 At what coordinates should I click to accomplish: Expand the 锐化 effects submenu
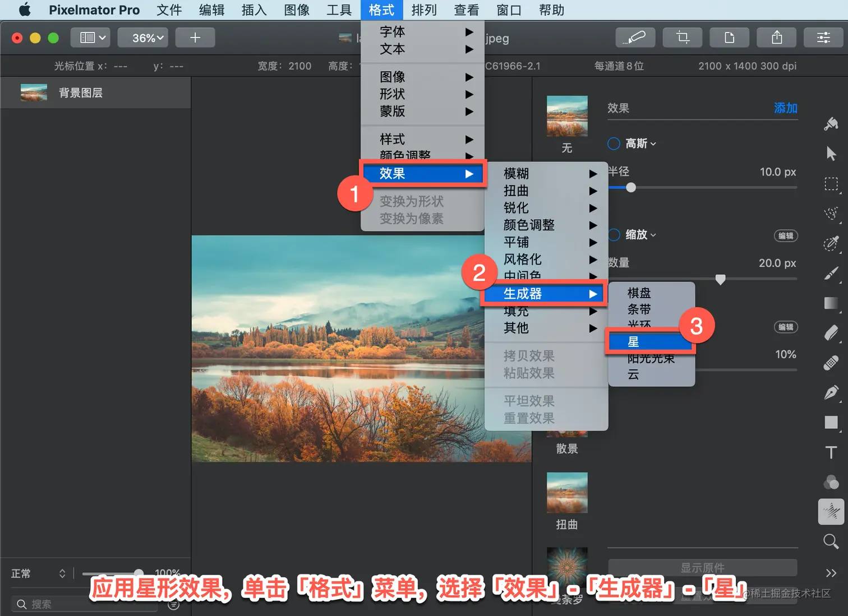(x=546, y=208)
